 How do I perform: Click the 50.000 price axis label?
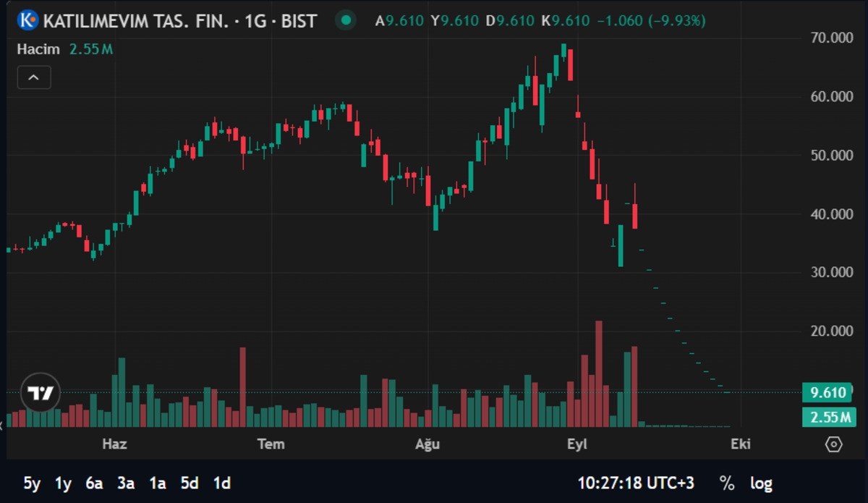coord(833,155)
